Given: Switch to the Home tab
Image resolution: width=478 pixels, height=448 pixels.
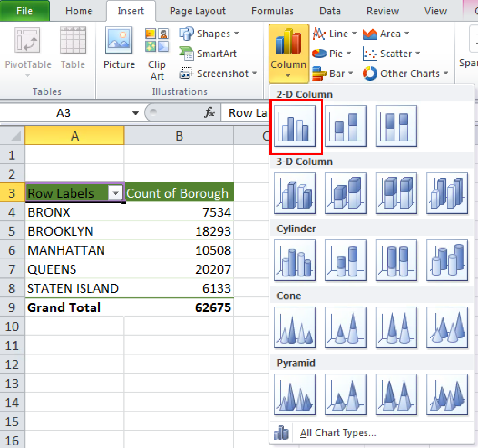Looking at the screenshot, I should click(79, 11).
